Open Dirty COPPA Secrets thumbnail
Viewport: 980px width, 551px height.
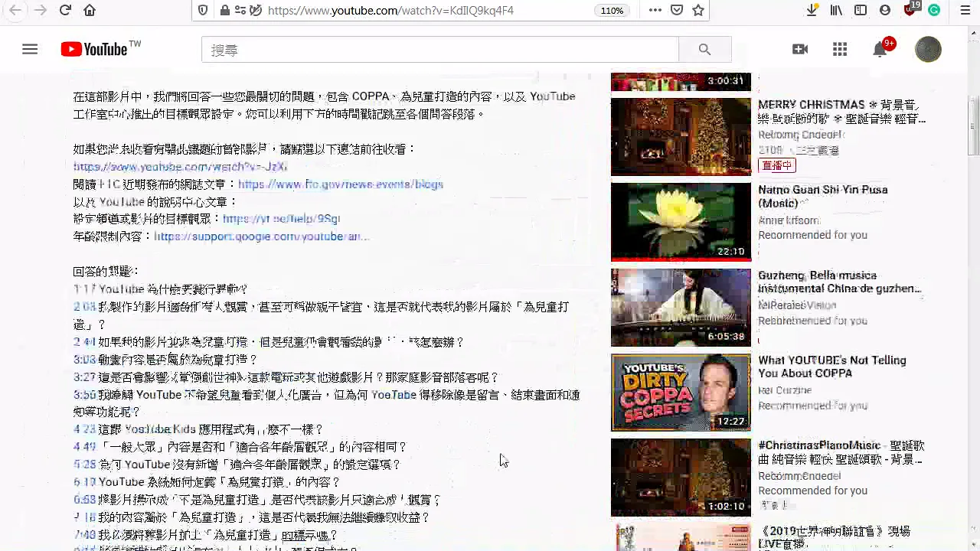[x=681, y=393]
